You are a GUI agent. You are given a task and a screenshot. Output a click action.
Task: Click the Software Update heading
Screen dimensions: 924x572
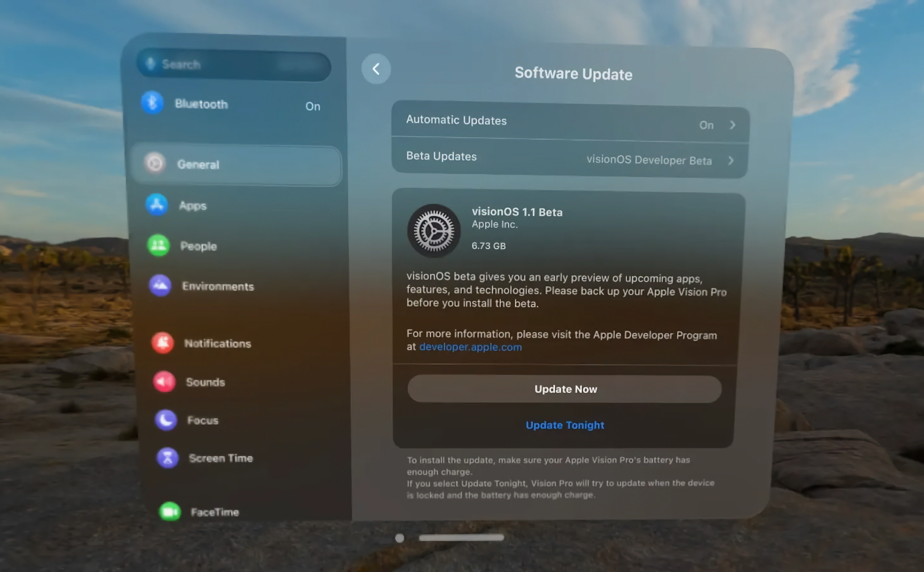tap(573, 74)
